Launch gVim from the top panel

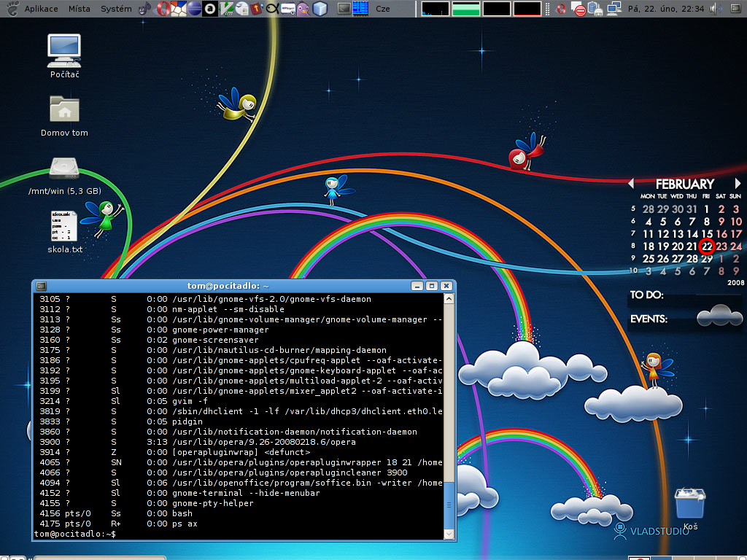(227, 9)
